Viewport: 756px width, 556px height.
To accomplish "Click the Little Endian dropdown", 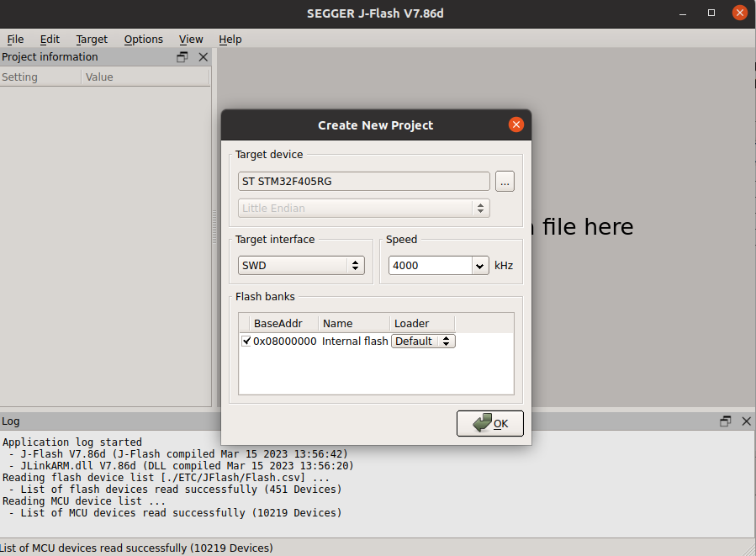I will [364, 209].
